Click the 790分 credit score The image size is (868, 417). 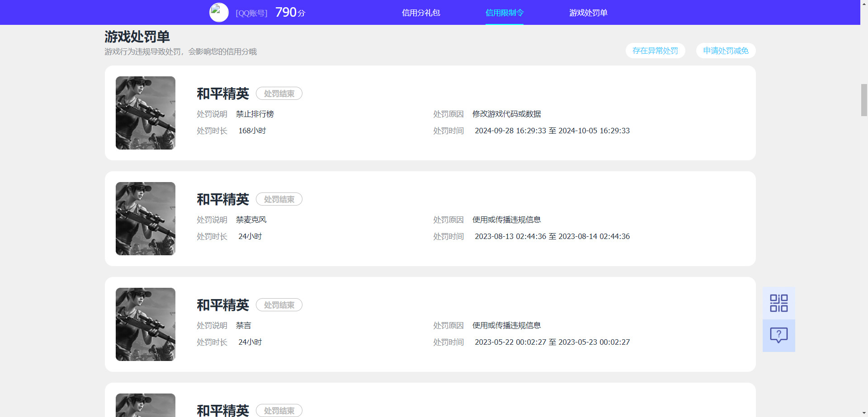[x=290, y=12]
